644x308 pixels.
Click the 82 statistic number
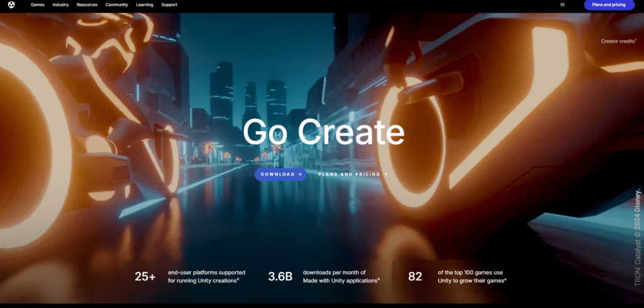[x=415, y=277]
